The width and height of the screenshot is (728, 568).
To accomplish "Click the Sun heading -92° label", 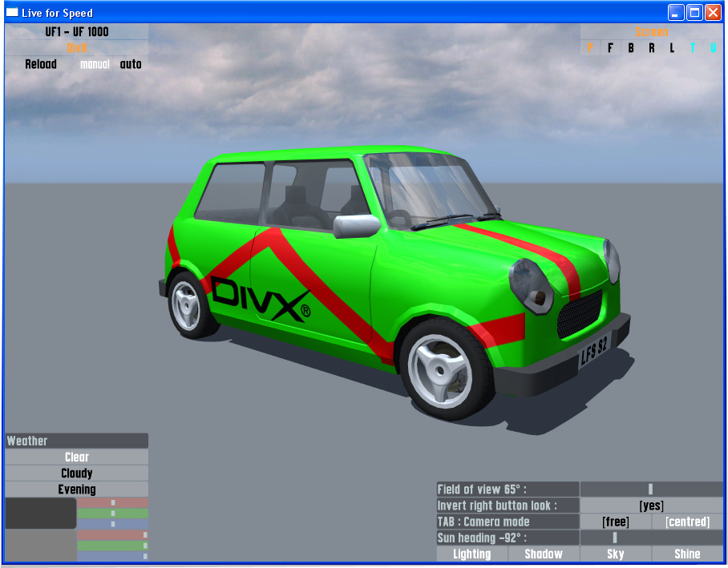I will click(508, 538).
